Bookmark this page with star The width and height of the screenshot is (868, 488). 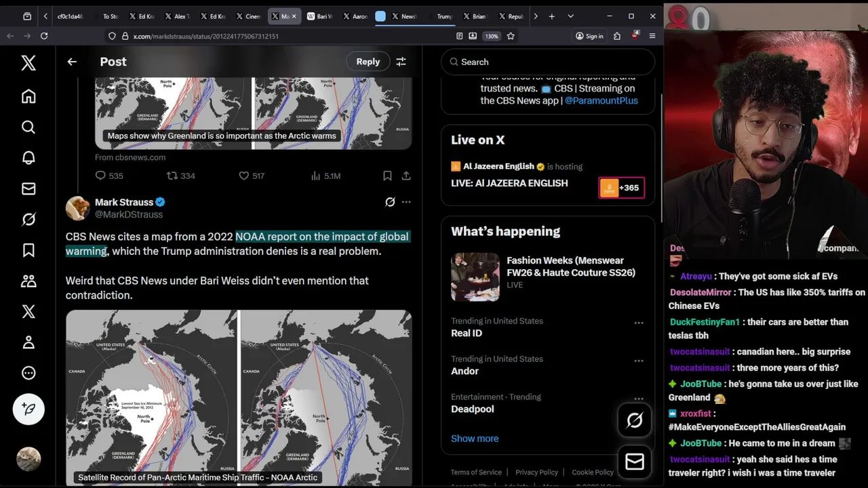coord(511,36)
